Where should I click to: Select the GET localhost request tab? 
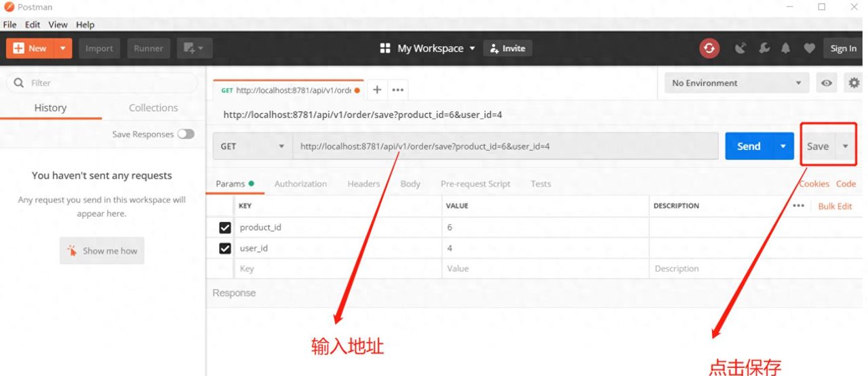pyautogui.click(x=288, y=90)
